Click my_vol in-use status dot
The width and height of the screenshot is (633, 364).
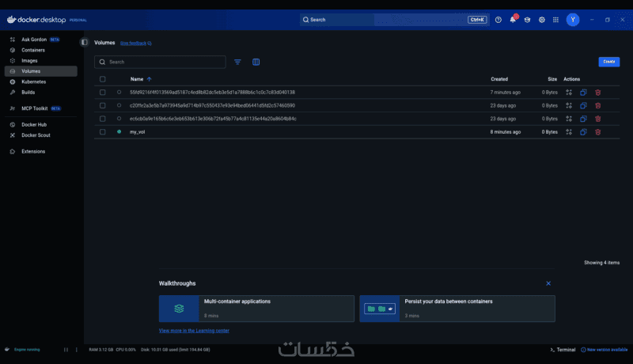(x=119, y=131)
